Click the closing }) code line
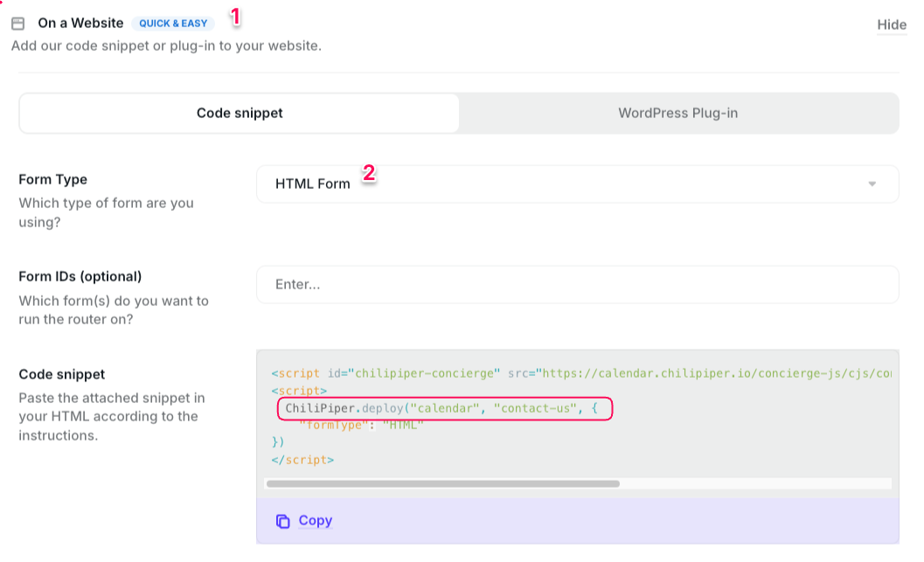 (278, 442)
